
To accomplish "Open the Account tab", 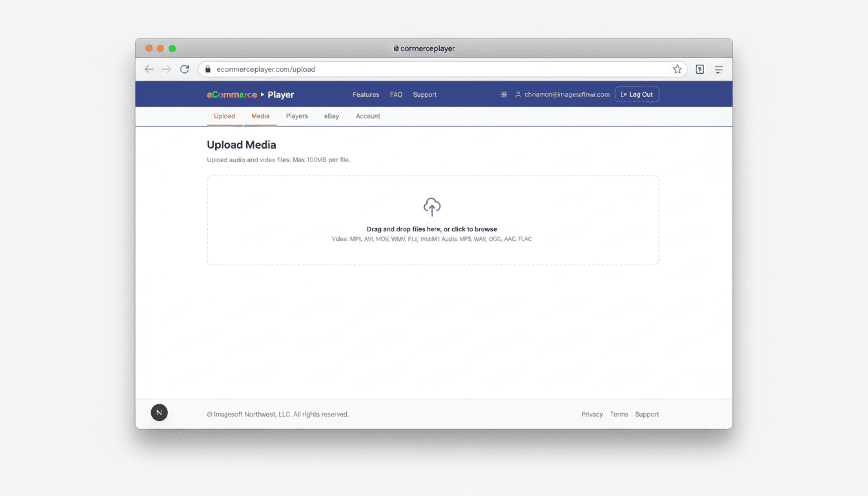I will coord(367,116).
